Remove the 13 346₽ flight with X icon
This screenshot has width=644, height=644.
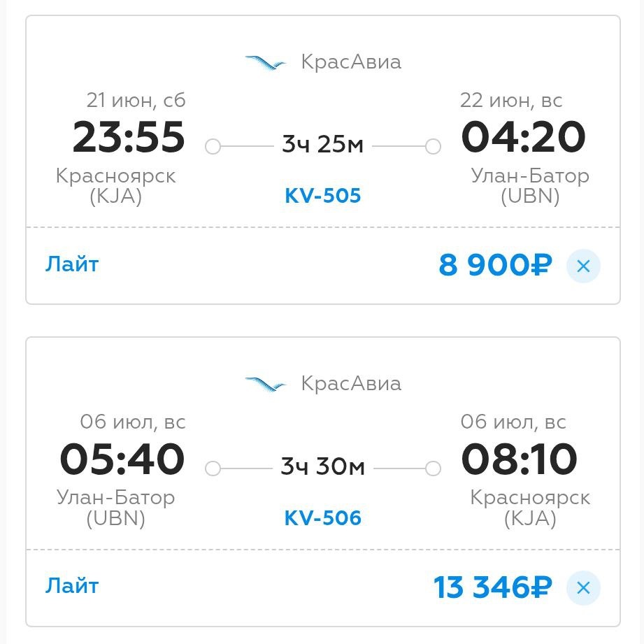(583, 587)
